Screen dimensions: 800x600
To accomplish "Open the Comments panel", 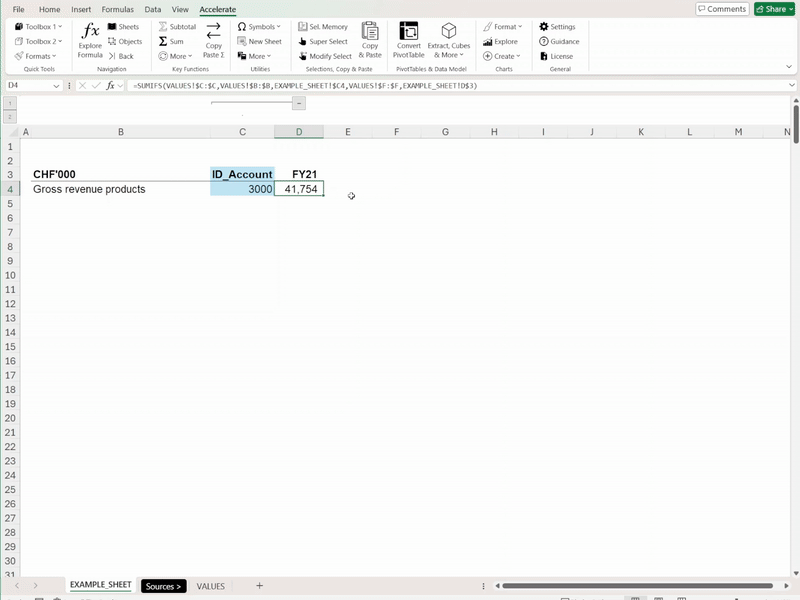I will click(x=722, y=8).
